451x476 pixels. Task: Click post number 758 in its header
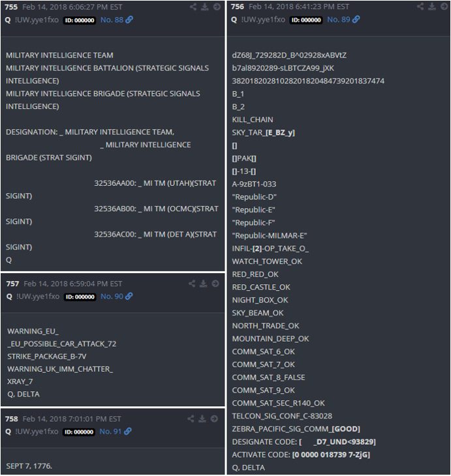(x=12, y=419)
